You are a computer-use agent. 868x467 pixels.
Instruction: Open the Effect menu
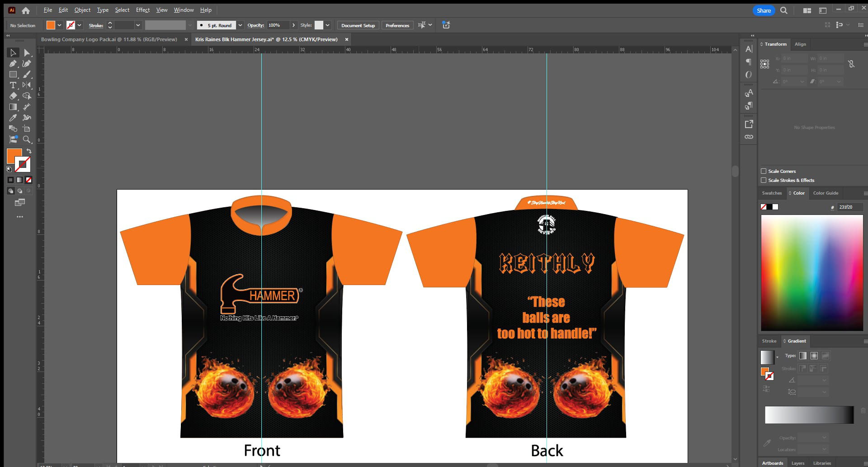click(x=143, y=10)
